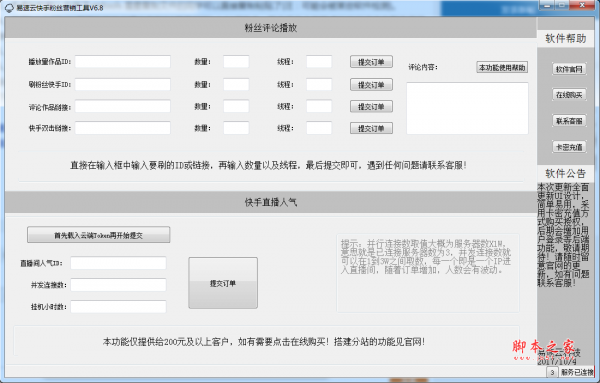600x383 pixels.
Task: Focus the 并发连接数 input field
Action: (x=118, y=285)
